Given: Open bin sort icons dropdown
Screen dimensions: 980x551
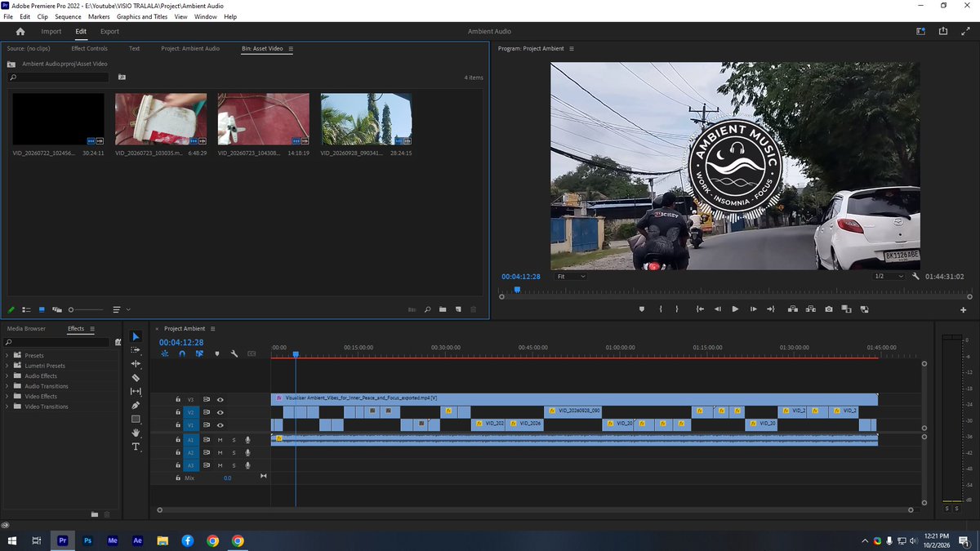Looking at the screenshot, I should point(121,309).
